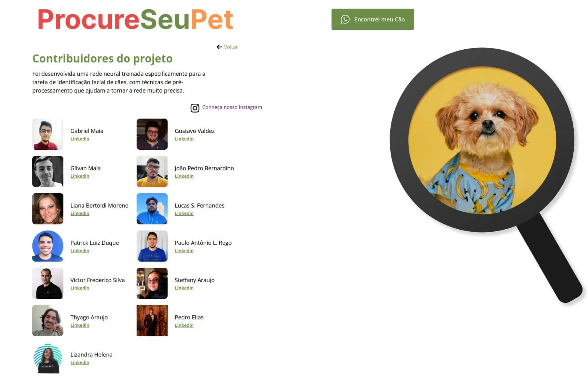Screen dimensions: 588x379
Task: Open Conheça nosso Instagram link
Action: click(x=232, y=107)
